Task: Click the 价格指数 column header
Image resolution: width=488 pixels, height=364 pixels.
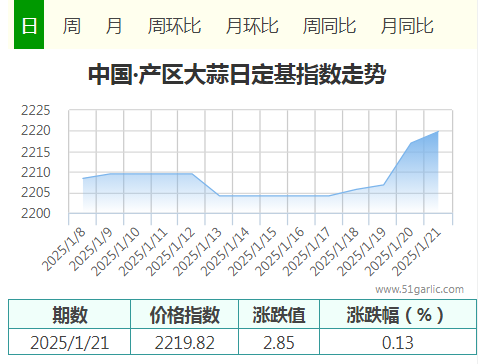Action: 185,314
